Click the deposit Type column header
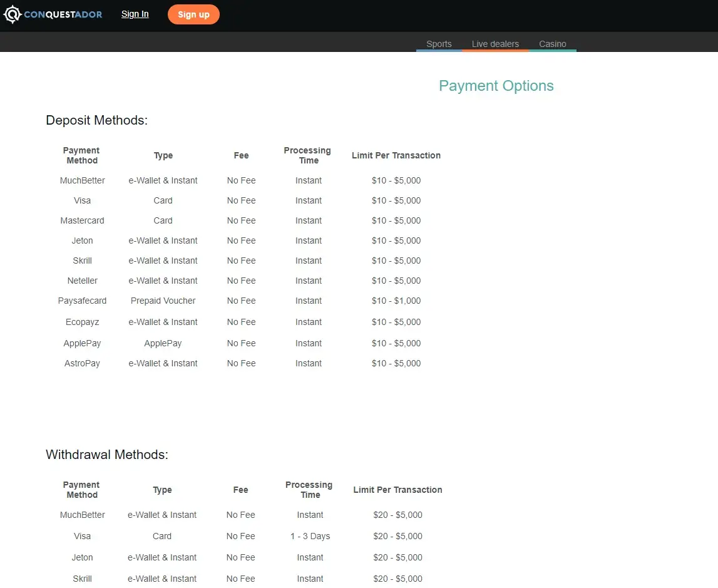 pos(163,155)
